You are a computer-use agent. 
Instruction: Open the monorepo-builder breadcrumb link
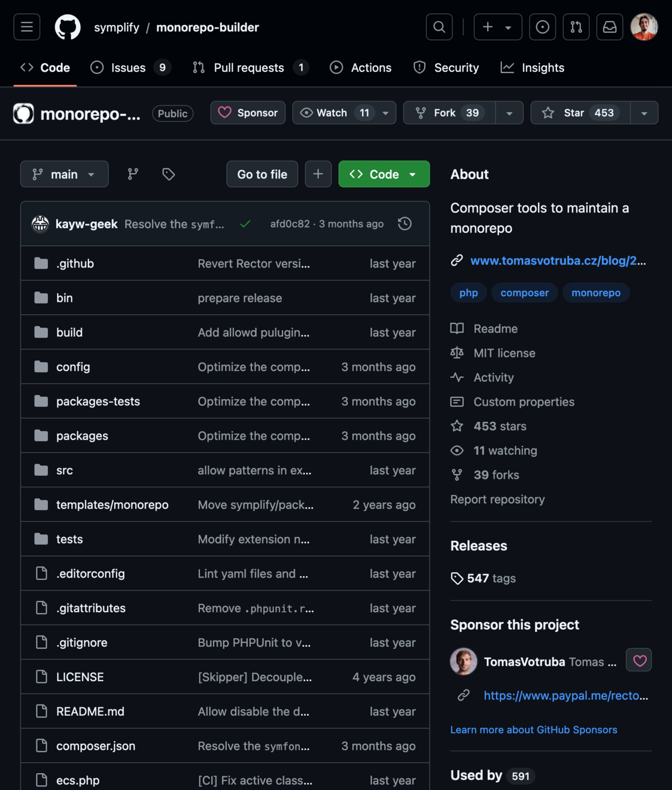click(208, 28)
